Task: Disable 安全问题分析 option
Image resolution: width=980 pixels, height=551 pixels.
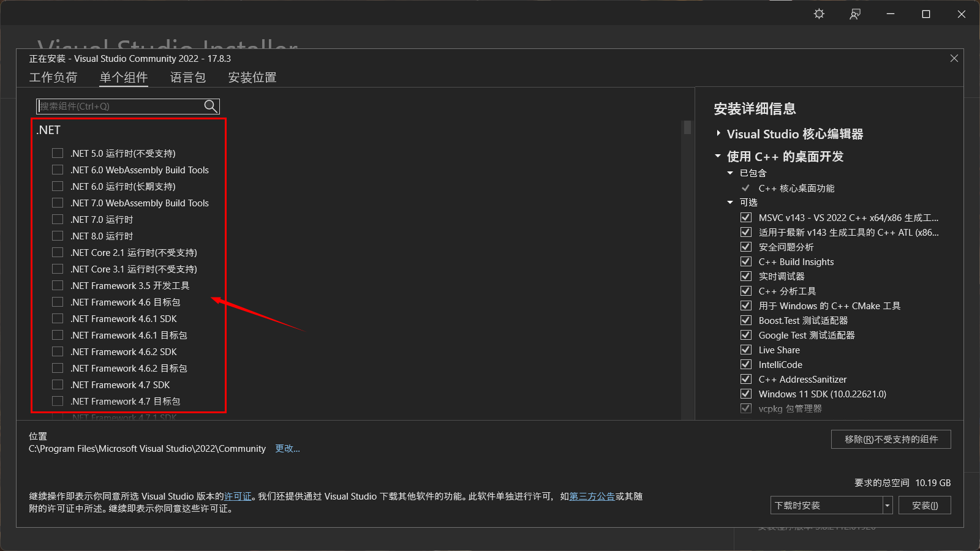Action: click(x=746, y=247)
